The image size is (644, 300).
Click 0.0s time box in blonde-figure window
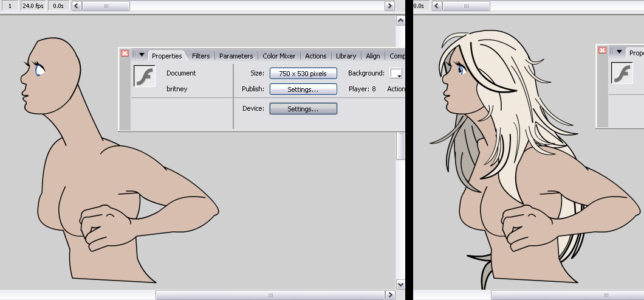click(x=422, y=5)
